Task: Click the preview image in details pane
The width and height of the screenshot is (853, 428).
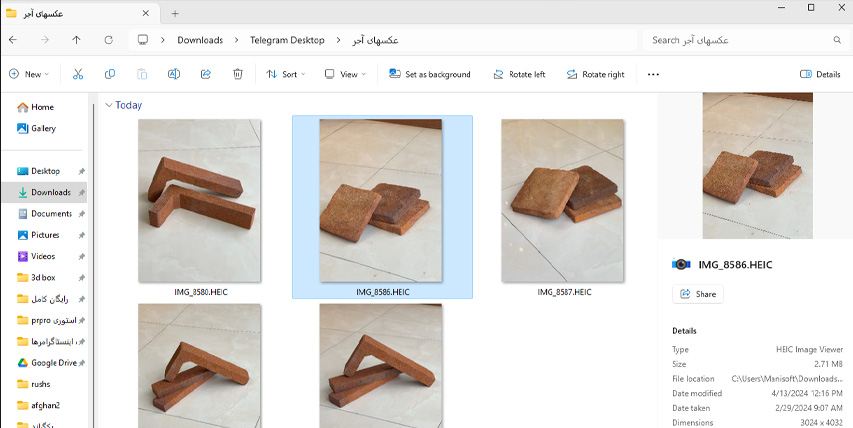Action: click(757, 165)
